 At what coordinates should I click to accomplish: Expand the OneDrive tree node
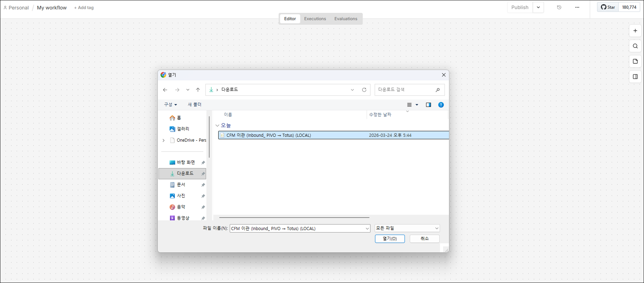click(164, 140)
